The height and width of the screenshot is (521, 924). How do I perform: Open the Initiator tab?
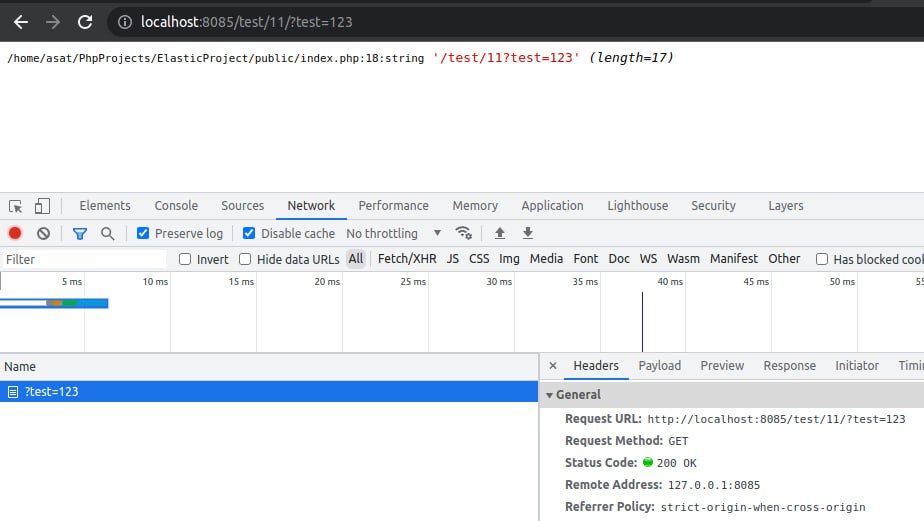coord(857,366)
